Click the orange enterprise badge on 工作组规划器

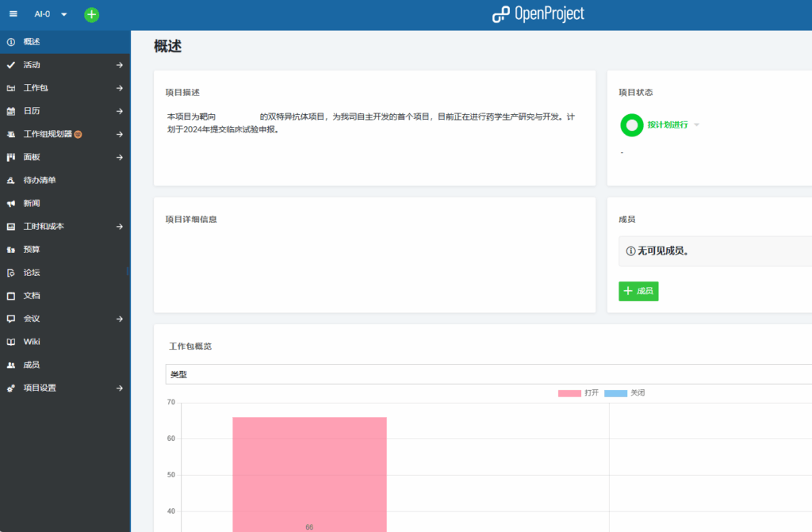point(79,134)
